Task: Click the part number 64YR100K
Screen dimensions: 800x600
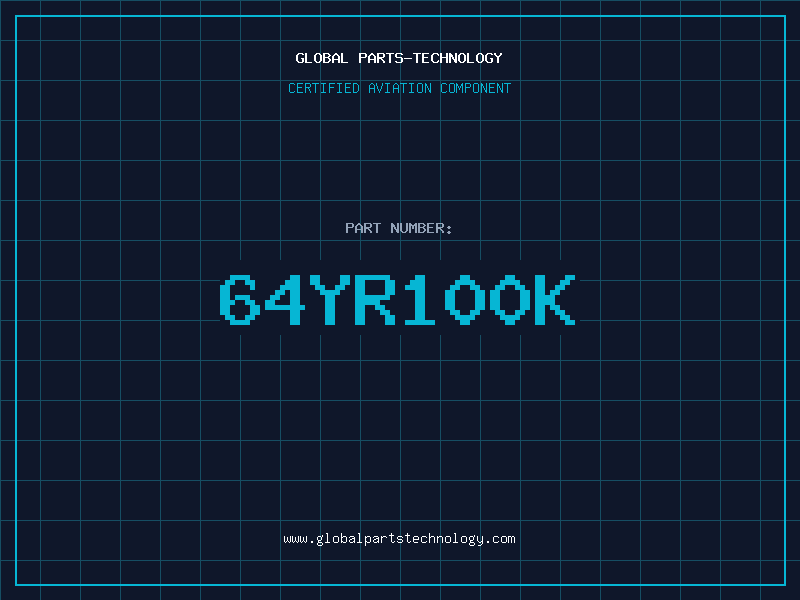Action: (x=398, y=299)
